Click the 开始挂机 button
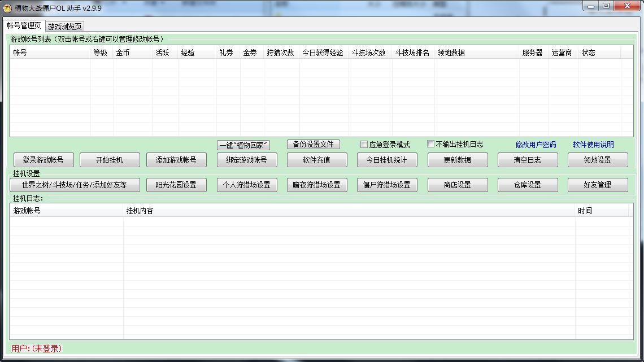The image size is (644, 362). coord(110,160)
